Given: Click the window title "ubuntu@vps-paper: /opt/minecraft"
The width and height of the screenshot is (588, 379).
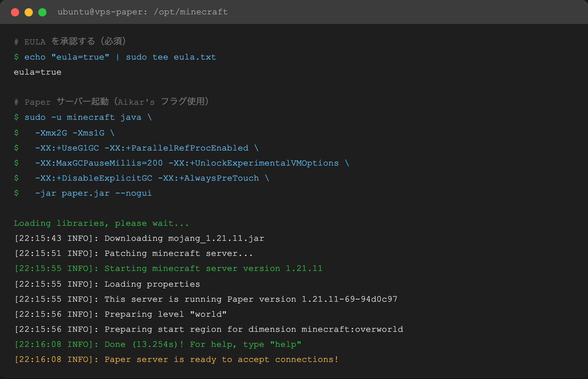Looking at the screenshot, I should pos(143,12).
